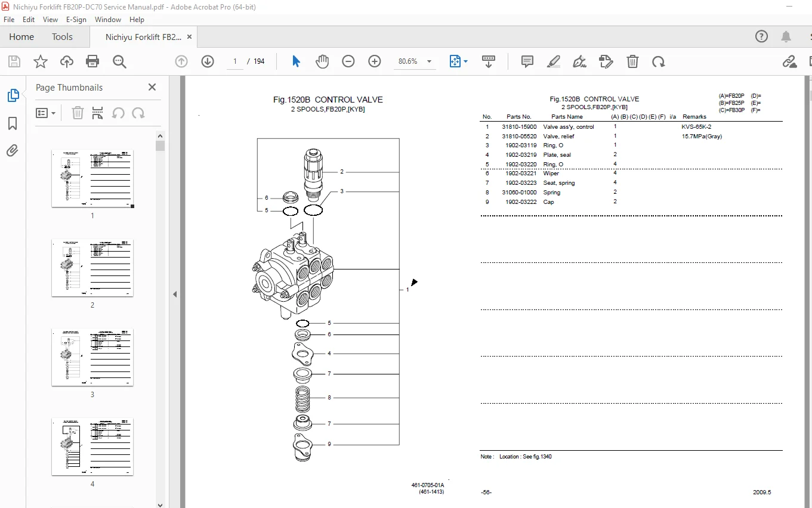Click the 'Wiper' part name
812x508 pixels.
(551, 174)
